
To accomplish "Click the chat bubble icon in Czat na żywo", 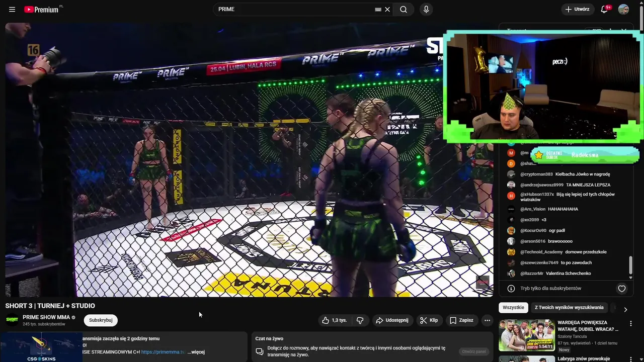I will 260,351.
